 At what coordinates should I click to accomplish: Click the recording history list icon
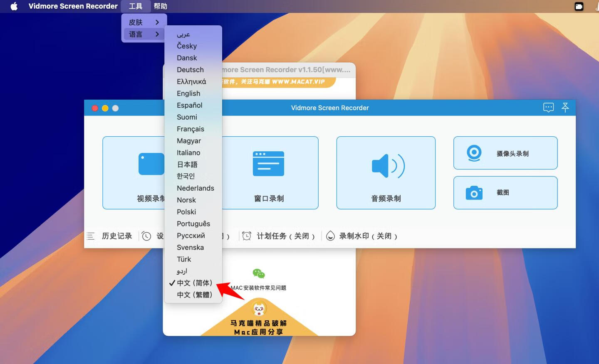coord(91,236)
